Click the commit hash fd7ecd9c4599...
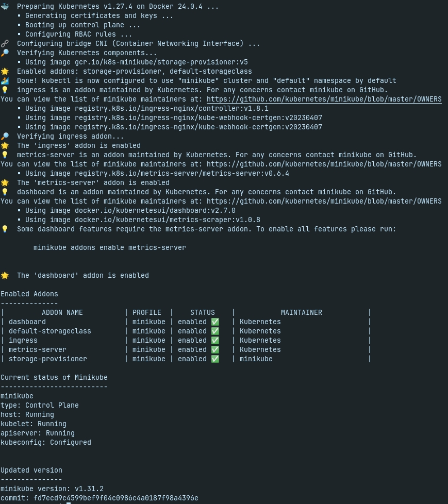 click(116, 498)
